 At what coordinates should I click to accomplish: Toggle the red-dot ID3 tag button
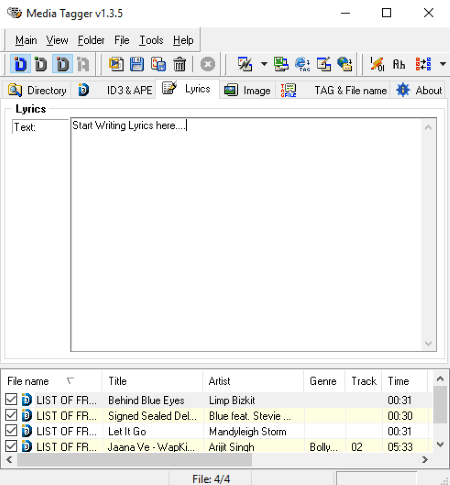(62, 64)
